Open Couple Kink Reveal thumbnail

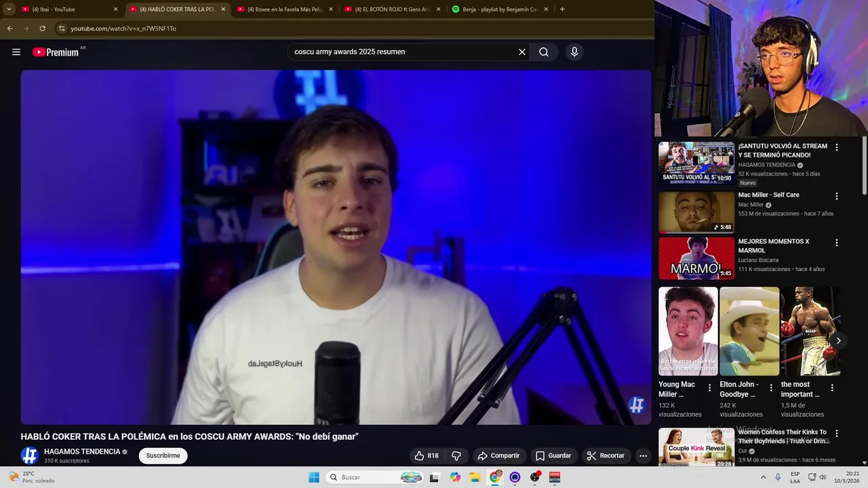coord(696,447)
